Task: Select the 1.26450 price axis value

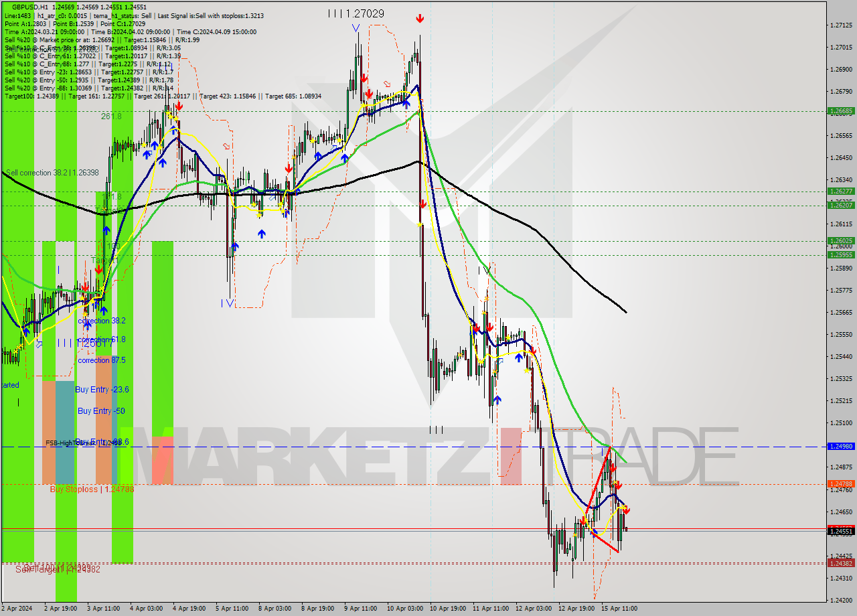Action: tap(840, 158)
